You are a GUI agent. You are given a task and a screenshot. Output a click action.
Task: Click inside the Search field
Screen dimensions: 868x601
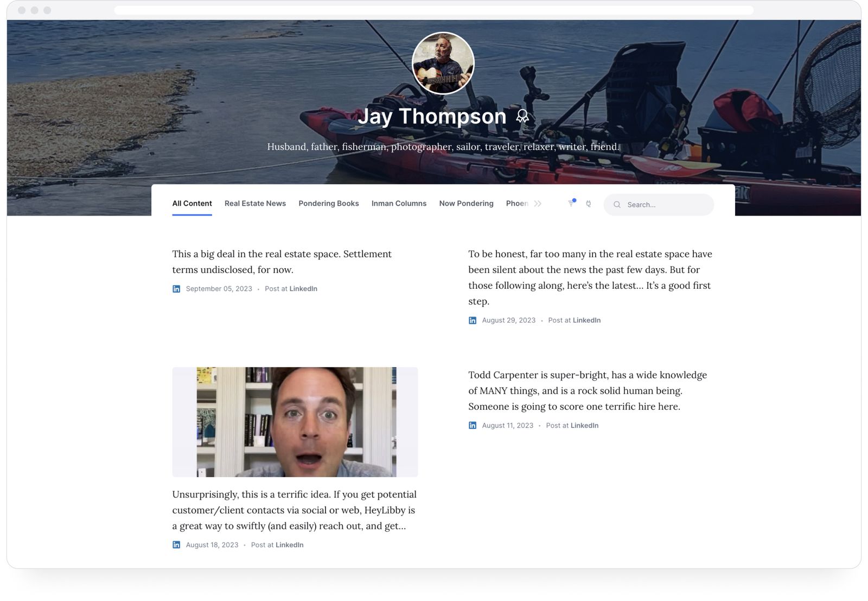659,205
